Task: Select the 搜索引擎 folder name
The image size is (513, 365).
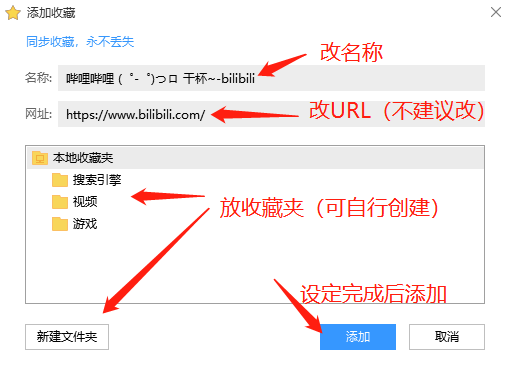Action: (97, 180)
